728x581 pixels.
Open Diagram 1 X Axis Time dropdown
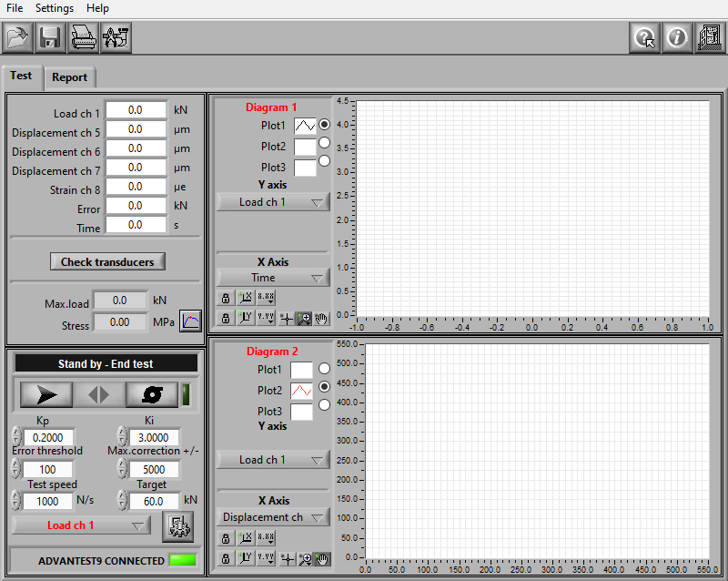[x=273, y=278]
